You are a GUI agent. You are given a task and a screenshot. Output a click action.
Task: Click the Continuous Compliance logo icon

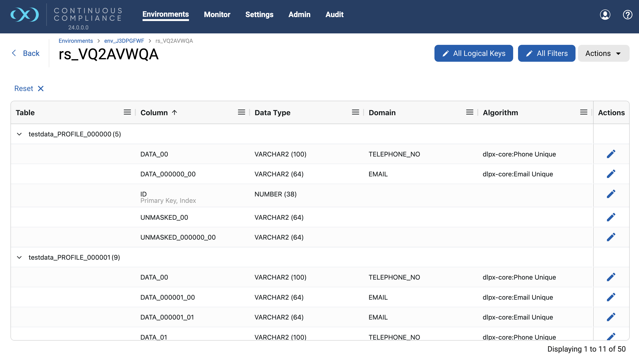(x=25, y=14)
